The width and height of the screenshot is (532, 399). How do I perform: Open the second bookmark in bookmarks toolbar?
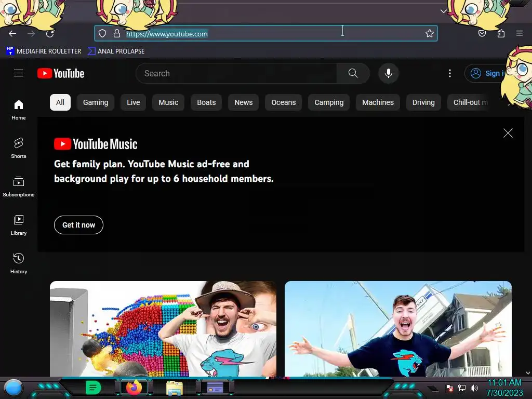click(116, 51)
